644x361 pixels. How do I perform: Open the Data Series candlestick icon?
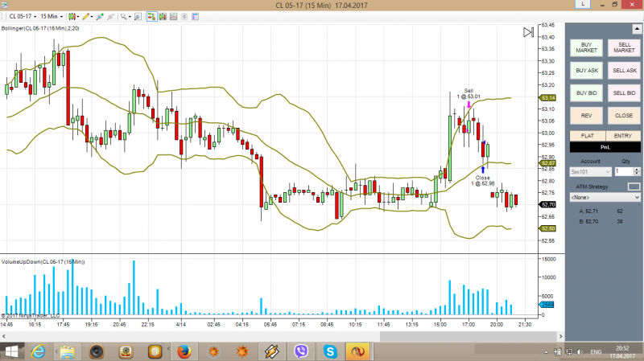163,16
